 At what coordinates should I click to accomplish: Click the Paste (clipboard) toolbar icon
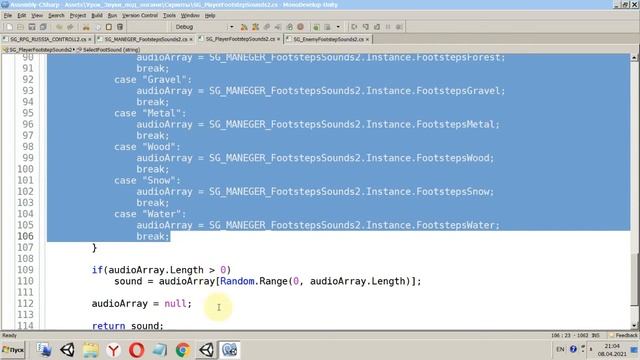[x=109, y=27]
